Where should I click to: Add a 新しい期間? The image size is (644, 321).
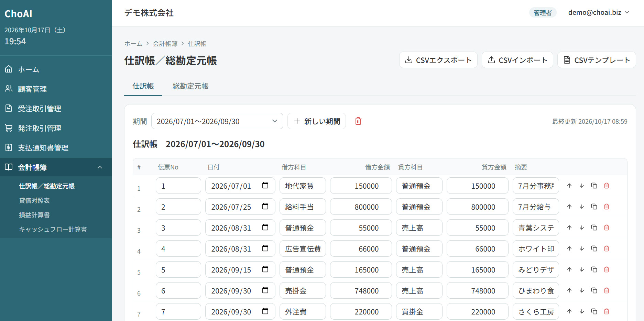coord(317,121)
